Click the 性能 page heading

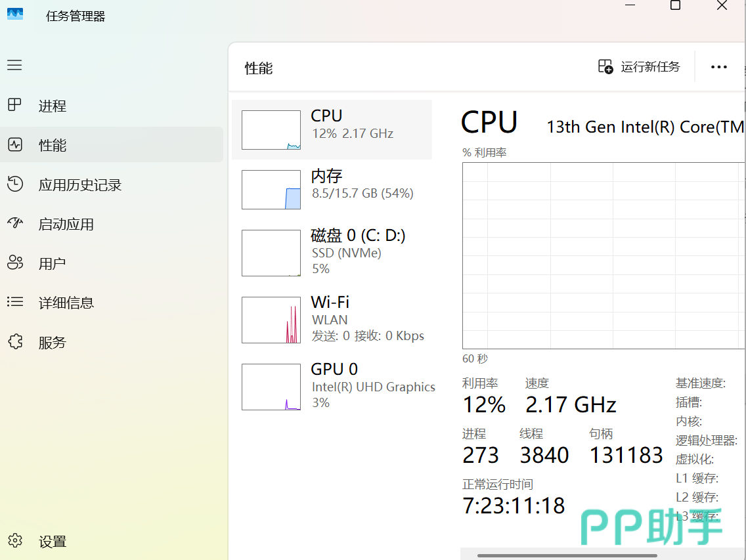[259, 68]
